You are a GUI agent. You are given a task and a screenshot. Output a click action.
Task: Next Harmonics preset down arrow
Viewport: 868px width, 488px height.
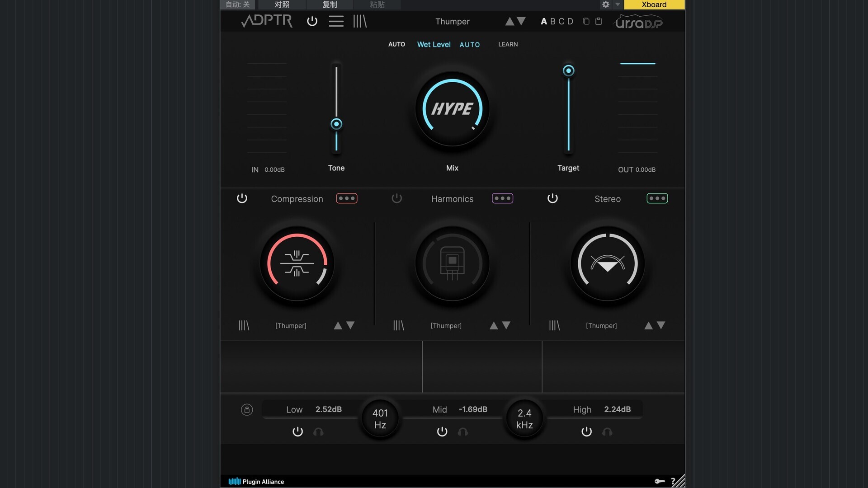tap(506, 325)
